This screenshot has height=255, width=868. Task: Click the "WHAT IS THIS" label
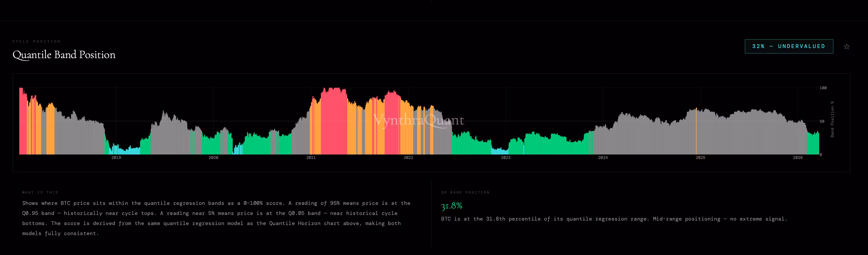tap(40, 192)
